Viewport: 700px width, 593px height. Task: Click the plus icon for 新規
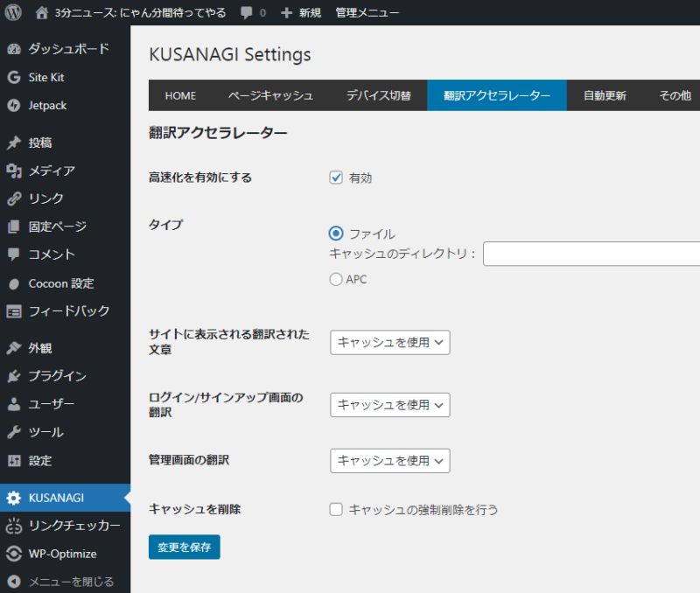click(286, 13)
